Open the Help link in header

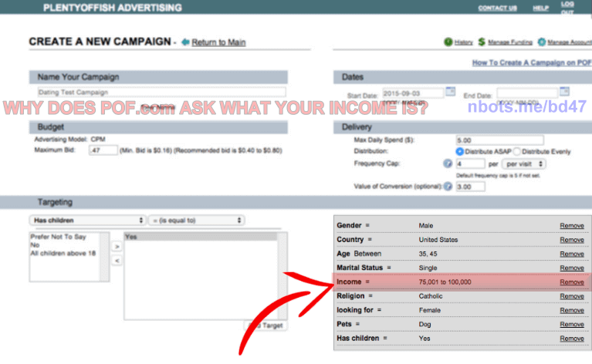pos(540,8)
